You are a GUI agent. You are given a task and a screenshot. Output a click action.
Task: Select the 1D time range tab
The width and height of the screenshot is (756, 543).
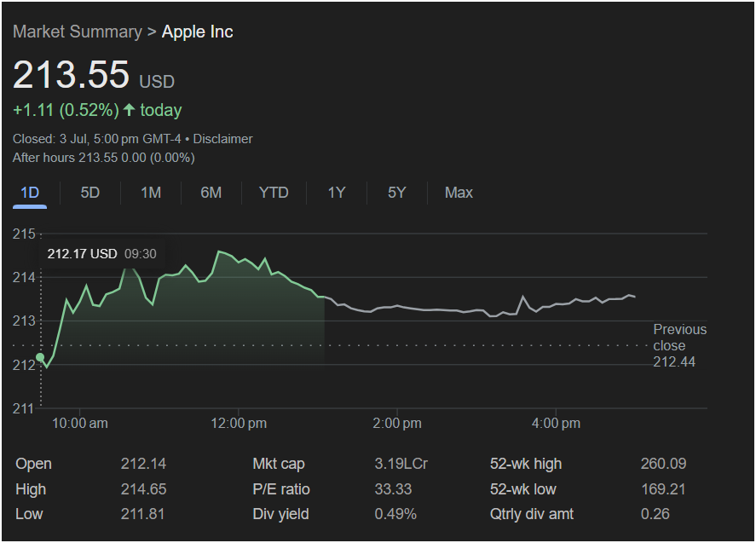(x=30, y=193)
